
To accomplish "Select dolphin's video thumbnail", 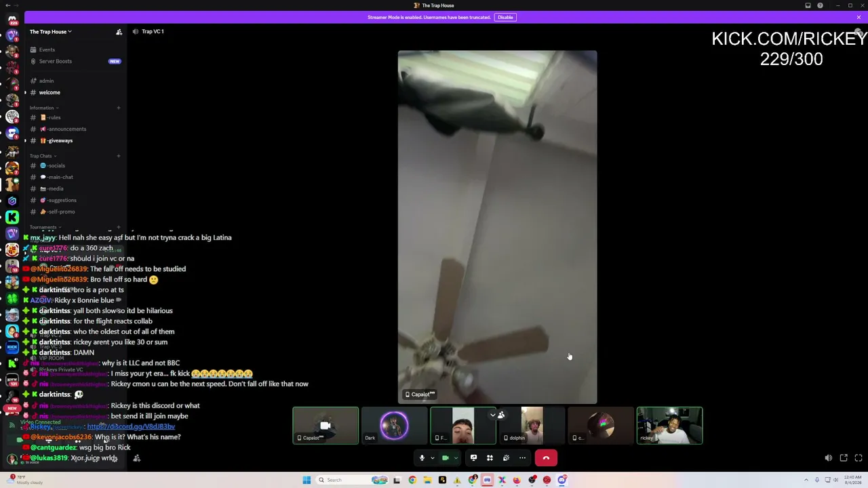I will click(532, 426).
